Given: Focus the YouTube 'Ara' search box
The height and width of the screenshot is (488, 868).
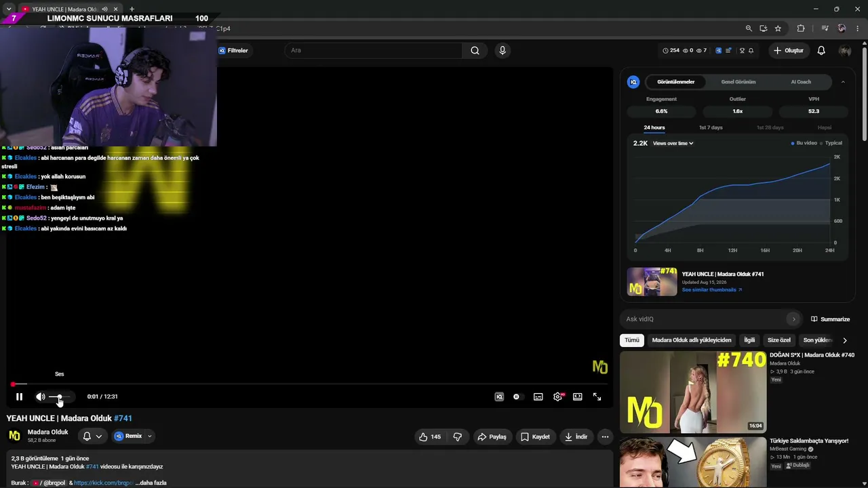Looking at the screenshot, I should 373,50.
